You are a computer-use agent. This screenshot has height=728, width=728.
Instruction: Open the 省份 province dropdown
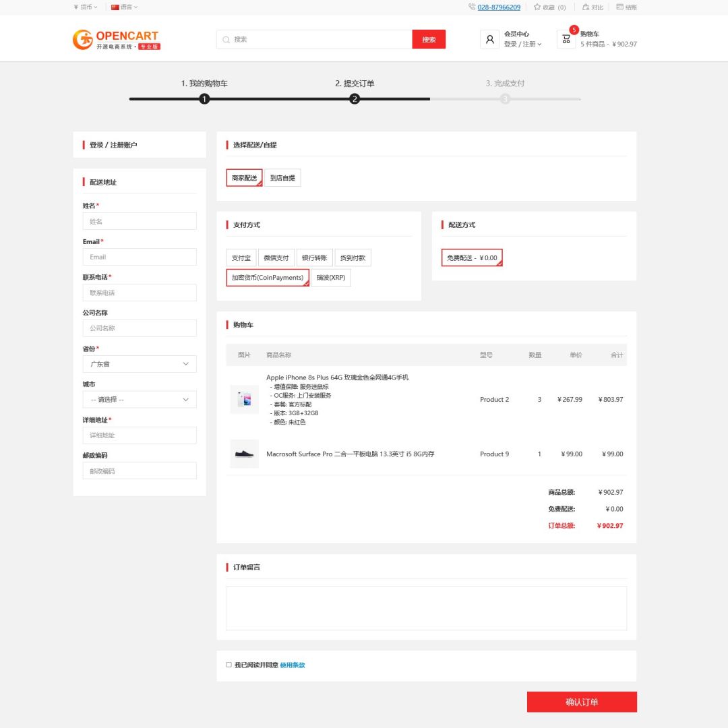(x=140, y=364)
